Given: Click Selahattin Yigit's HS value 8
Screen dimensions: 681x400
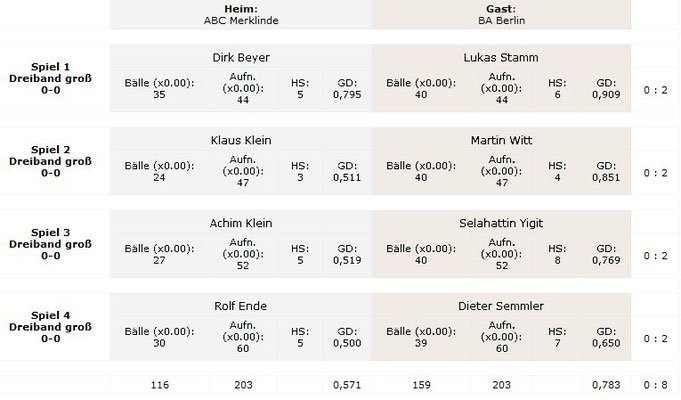Looking at the screenshot, I should click(557, 261).
